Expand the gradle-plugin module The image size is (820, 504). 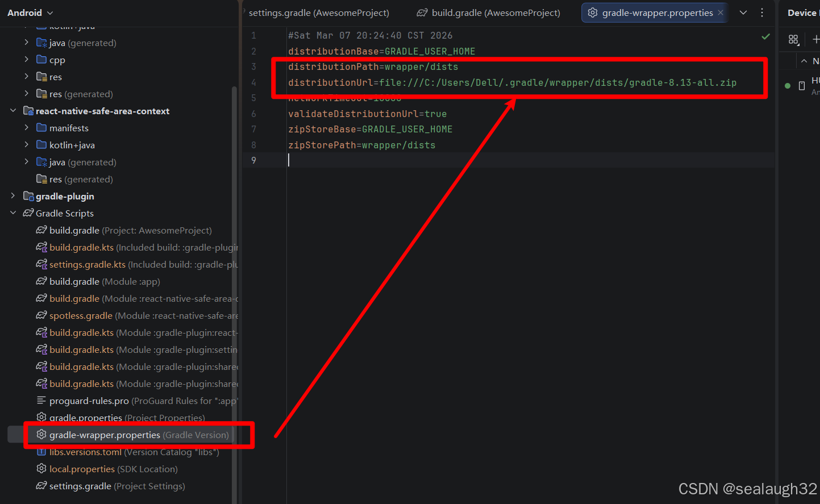point(13,196)
